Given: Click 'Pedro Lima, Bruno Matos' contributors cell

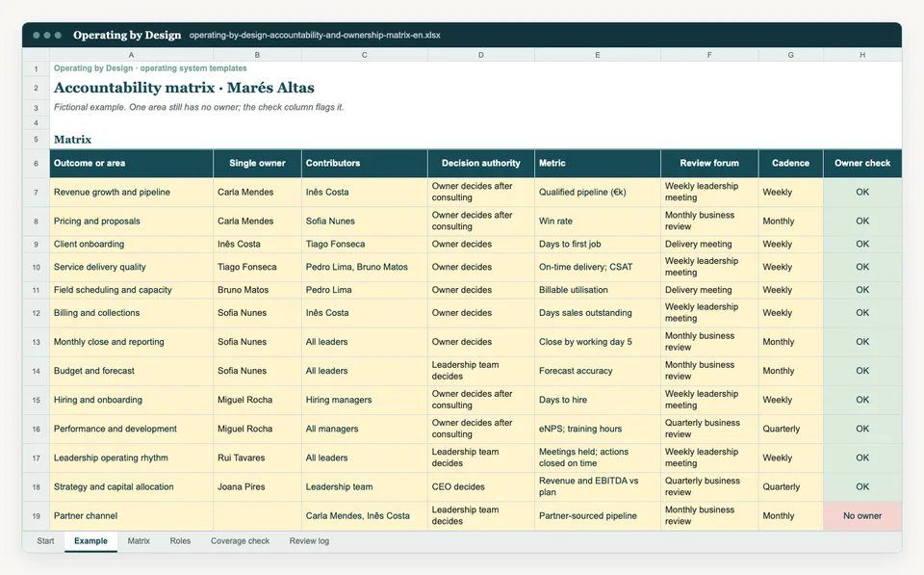Looking at the screenshot, I should [x=364, y=267].
